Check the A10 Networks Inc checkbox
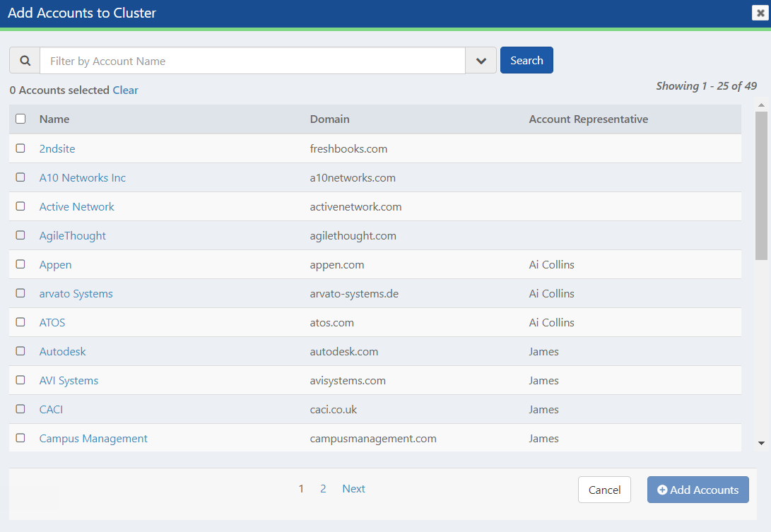 click(20, 177)
